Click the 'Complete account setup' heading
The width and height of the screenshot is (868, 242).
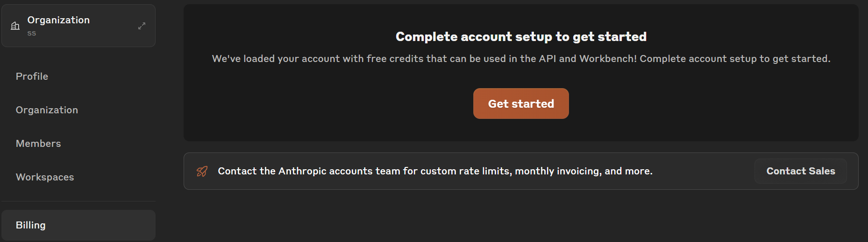pyautogui.click(x=521, y=37)
